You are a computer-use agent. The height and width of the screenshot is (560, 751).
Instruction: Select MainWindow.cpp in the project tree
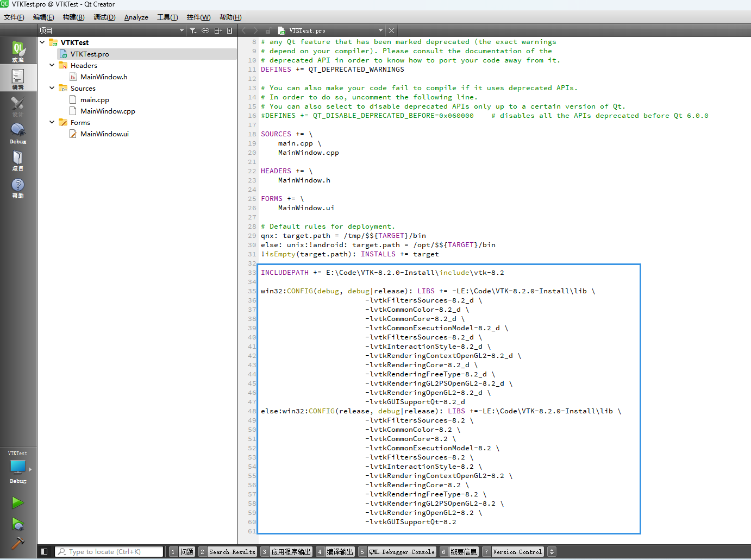(108, 111)
